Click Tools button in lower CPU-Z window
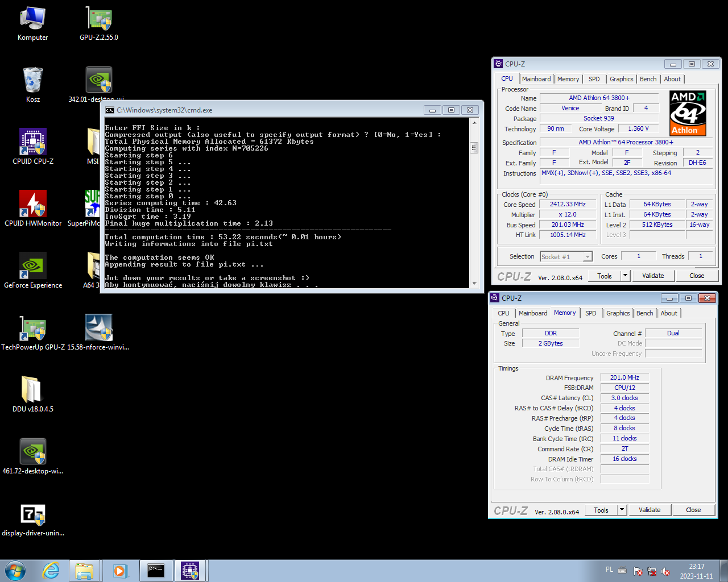 pos(601,510)
